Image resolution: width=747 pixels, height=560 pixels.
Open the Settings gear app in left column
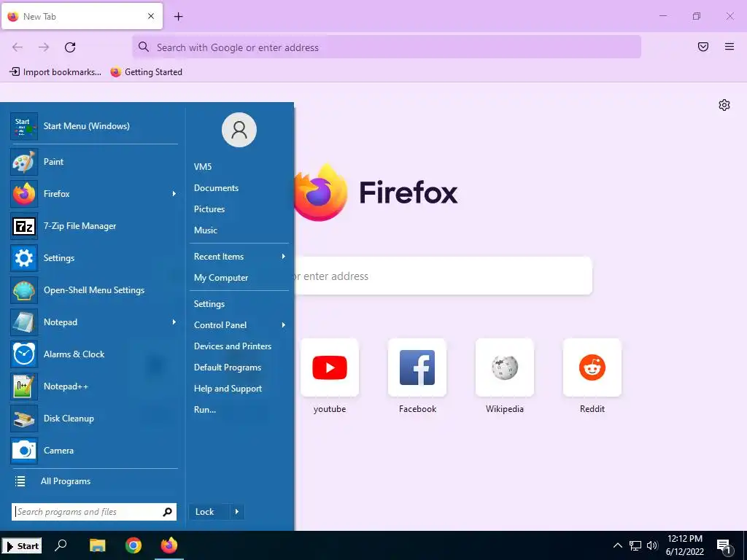(94, 258)
